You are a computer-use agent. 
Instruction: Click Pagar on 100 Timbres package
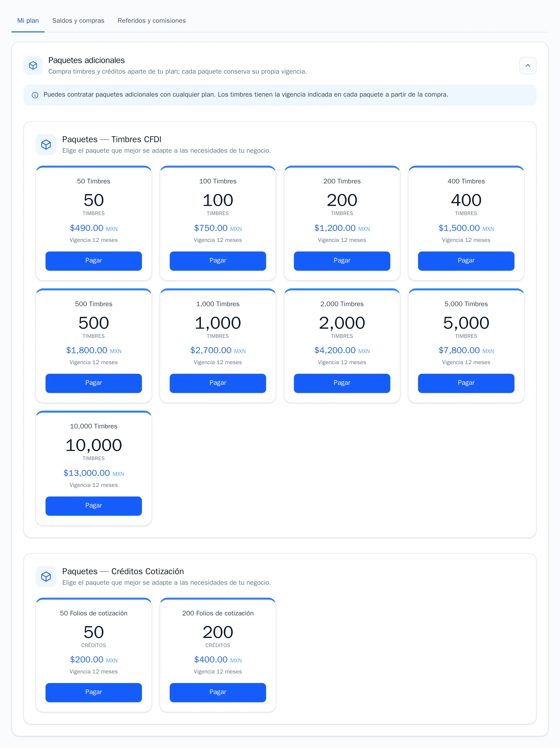[x=218, y=261]
